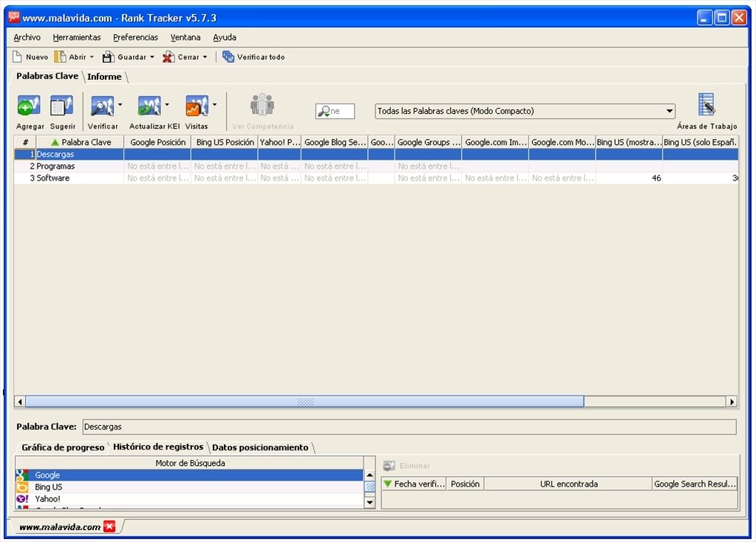Click the URL encontrada column header
This screenshot has width=756, height=542.
click(568, 484)
